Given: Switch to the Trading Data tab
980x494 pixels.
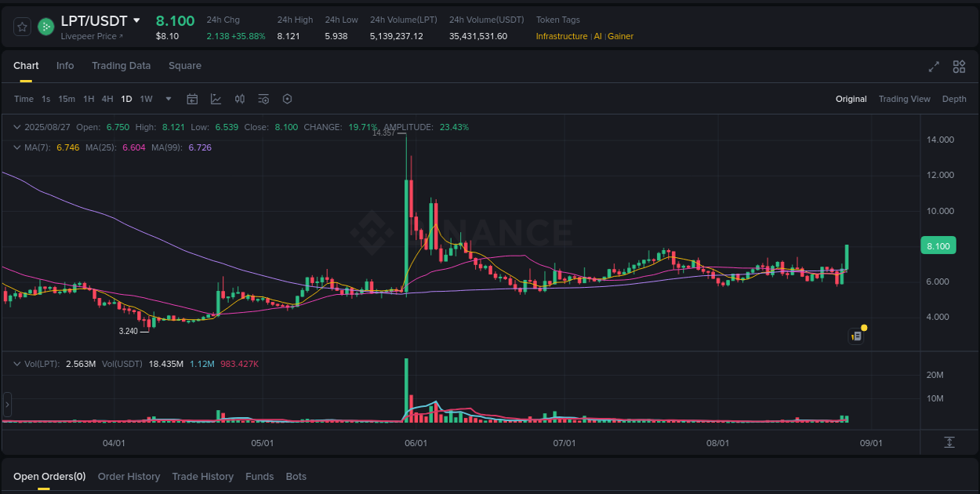Looking at the screenshot, I should pyautogui.click(x=121, y=66).
